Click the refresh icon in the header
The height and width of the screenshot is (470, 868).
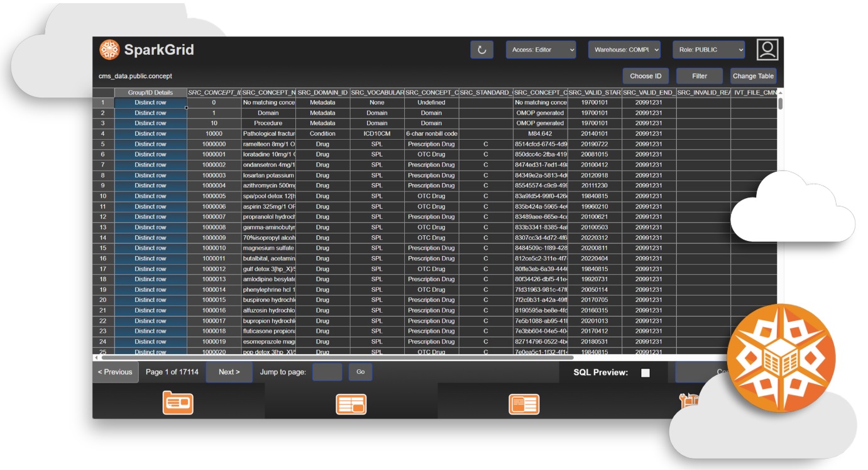pyautogui.click(x=481, y=50)
